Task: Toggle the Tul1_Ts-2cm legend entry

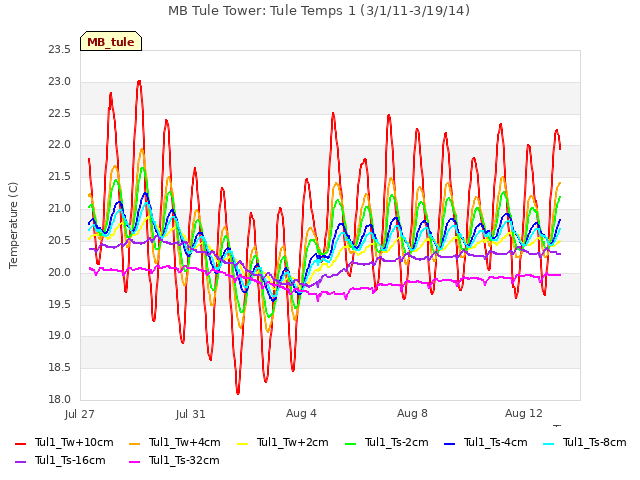Action: (387, 442)
